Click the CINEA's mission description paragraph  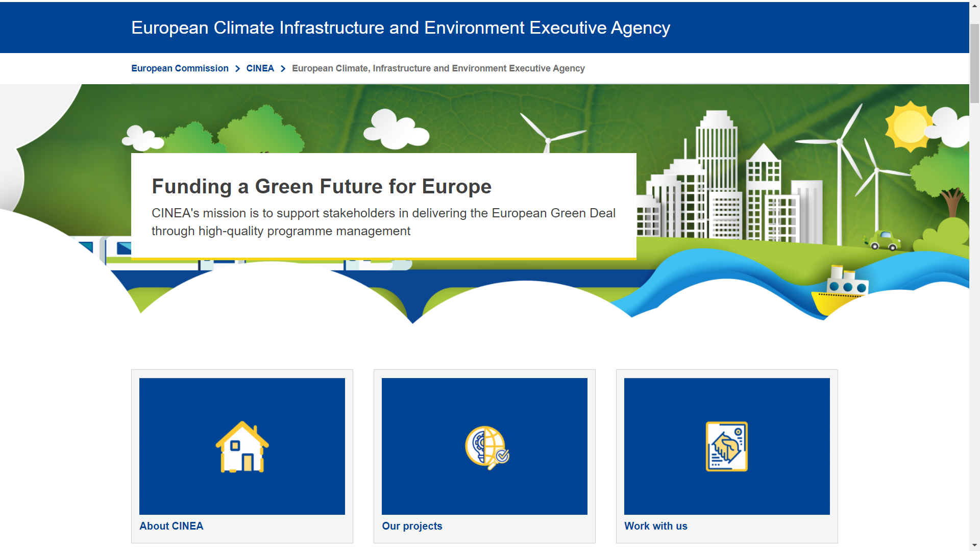pos(383,222)
